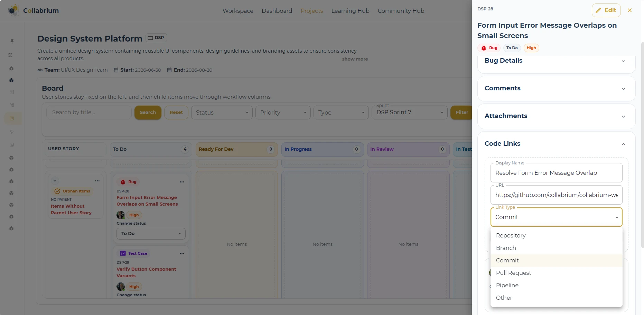The width and height of the screenshot is (644, 315).
Task: Select Branch from Link Type list
Action: pos(556,248)
